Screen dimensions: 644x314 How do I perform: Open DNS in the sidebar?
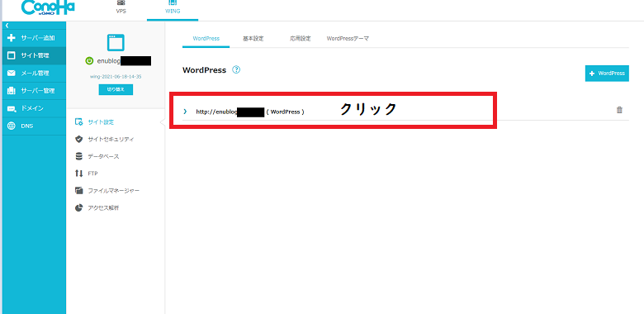pyautogui.click(x=33, y=126)
